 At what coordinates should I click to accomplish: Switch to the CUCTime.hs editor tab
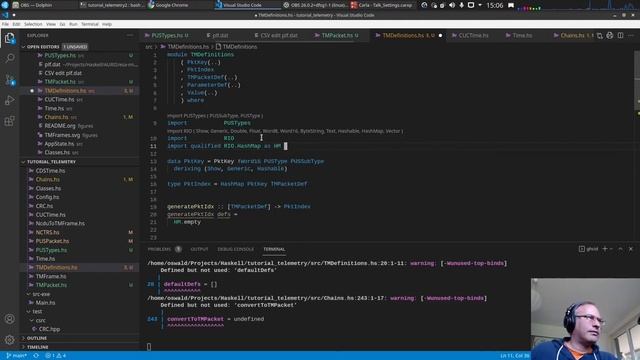click(x=473, y=36)
